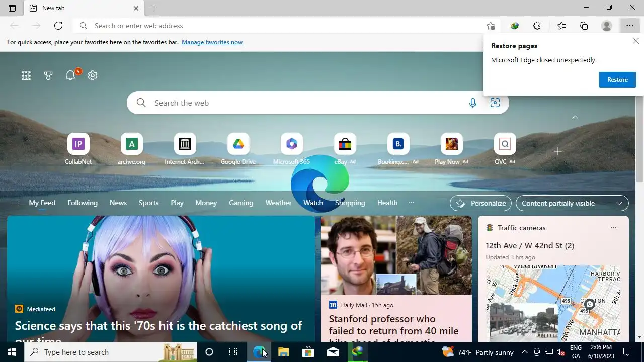Click Manage favorites now link
644x362 pixels.
pos(212,42)
